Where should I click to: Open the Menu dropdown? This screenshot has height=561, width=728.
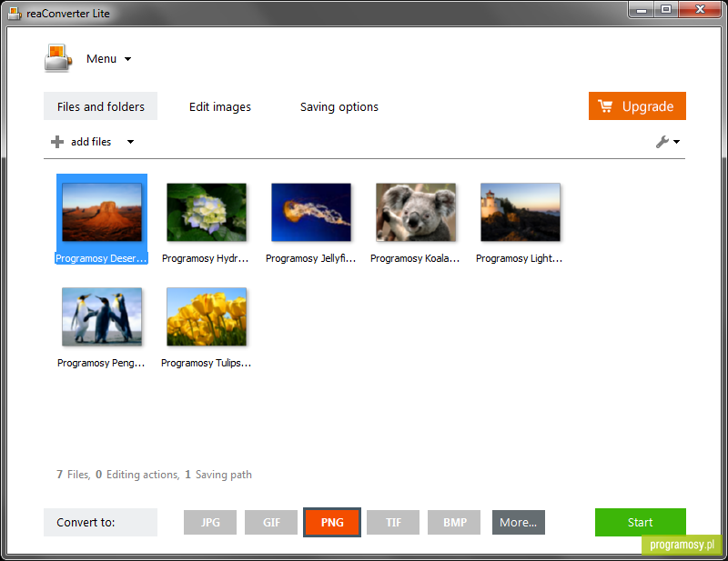click(108, 59)
